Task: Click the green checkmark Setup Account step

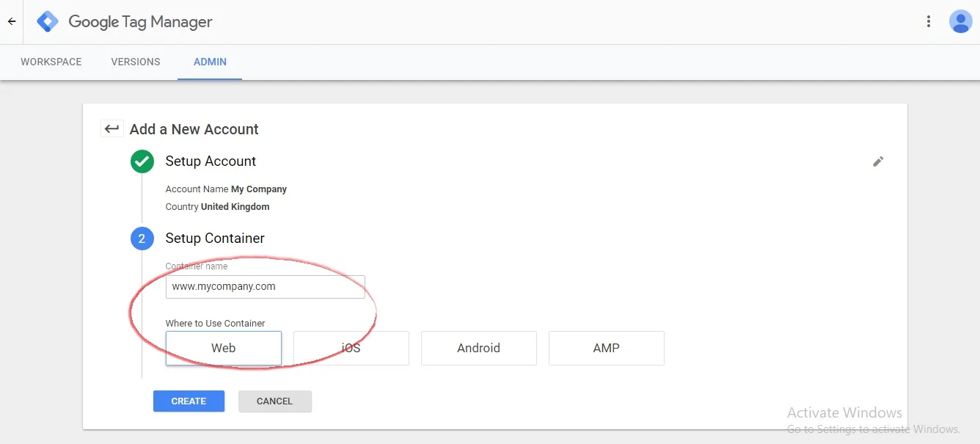Action: click(x=142, y=161)
